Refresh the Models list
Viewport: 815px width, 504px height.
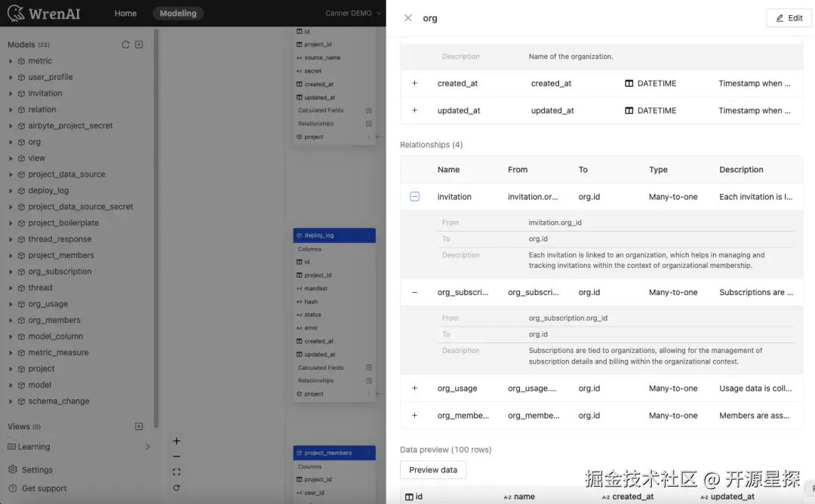(125, 45)
